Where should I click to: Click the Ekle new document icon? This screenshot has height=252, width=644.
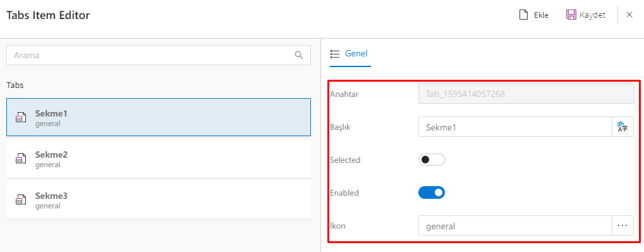[x=523, y=15]
